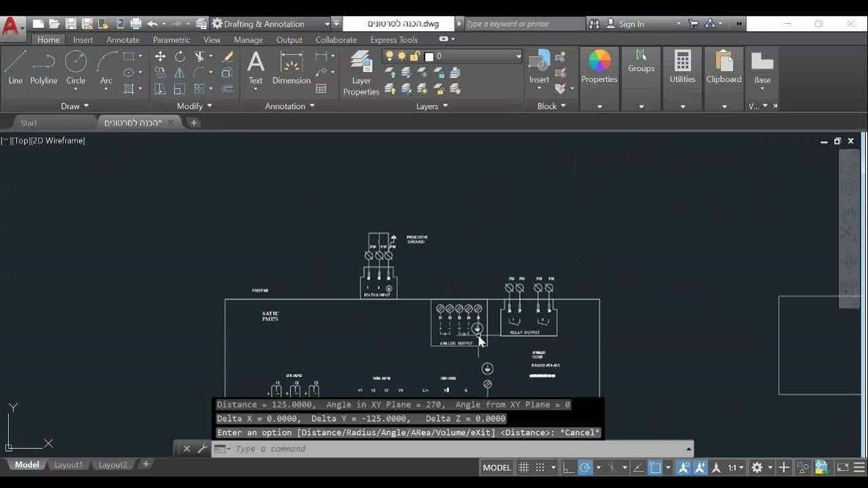The image size is (868, 488).
Task: Toggle 2D object snap in status bar
Action: [654, 468]
